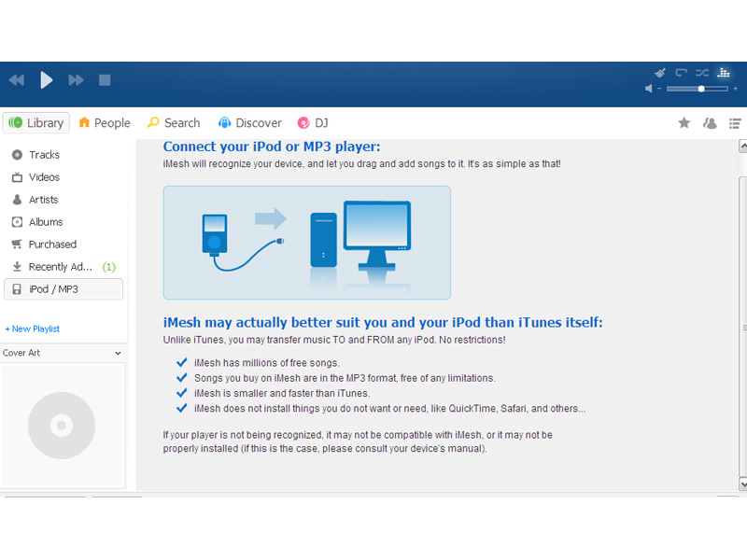The height and width of the screenshot is (560, 747).
Task: Mute audio with speaker icon
Action: (x=649, y=89)
